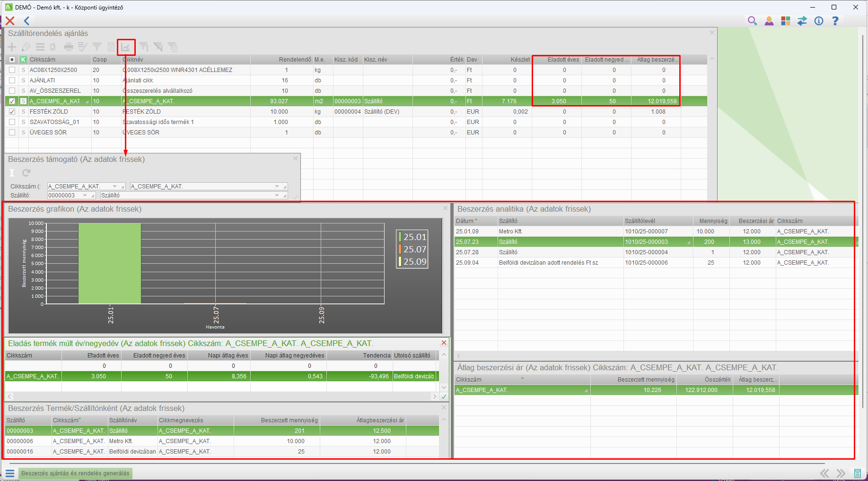
Task: Open the question mark help icon
Action: (x=835, y=21)
